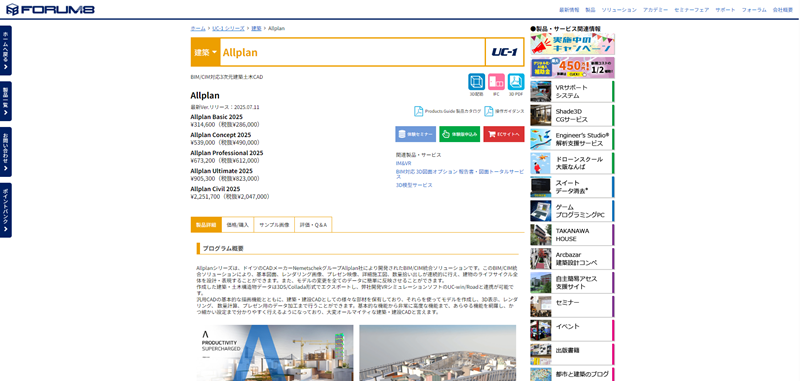Switch to the 評価・Q&A tab
Viewport: 800px width, 381px height.
coord(313,224)
